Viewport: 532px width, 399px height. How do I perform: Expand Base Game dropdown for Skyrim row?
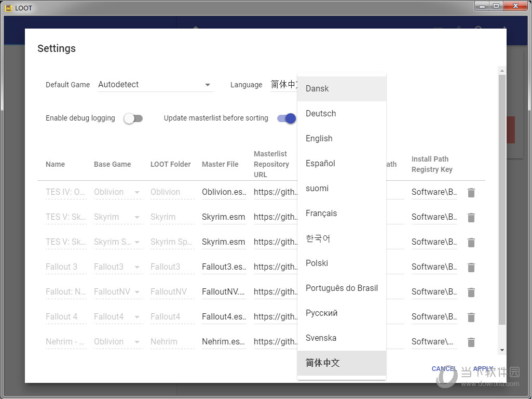pos(137,217)
